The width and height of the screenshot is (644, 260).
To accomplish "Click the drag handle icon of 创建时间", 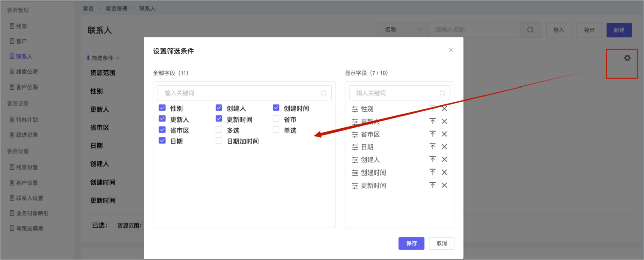I will point(355,172).
